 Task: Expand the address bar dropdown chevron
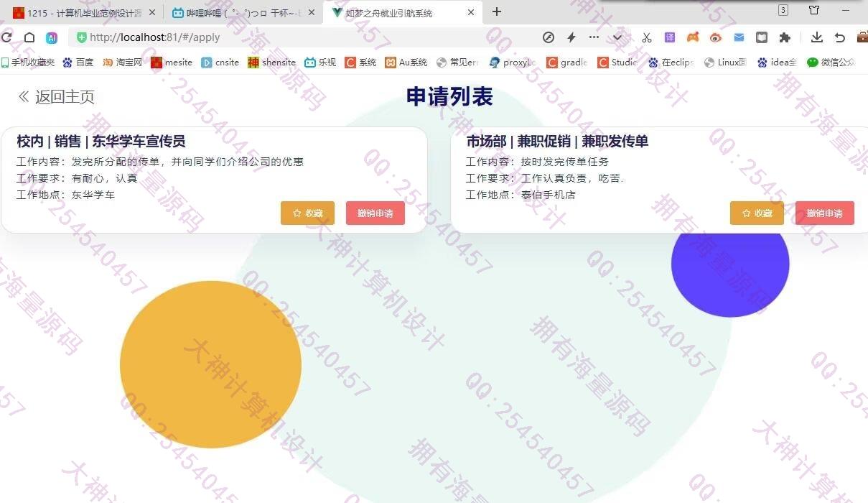[x=617, y=37]
